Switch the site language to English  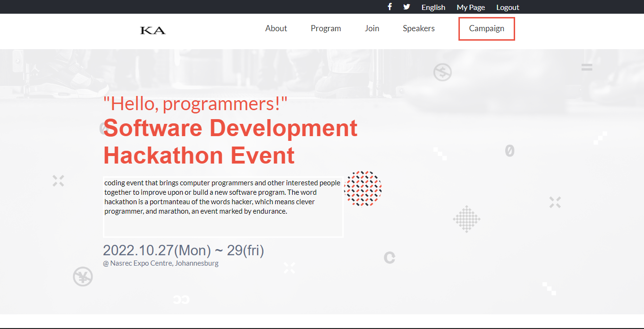(x=433, y=7)
